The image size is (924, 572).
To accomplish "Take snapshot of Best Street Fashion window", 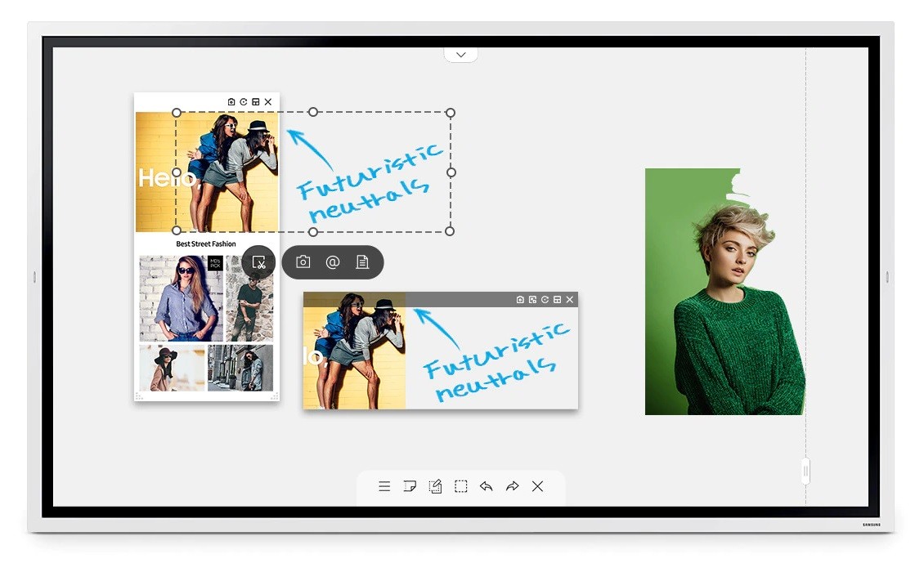I will click(x=231, y=102).
